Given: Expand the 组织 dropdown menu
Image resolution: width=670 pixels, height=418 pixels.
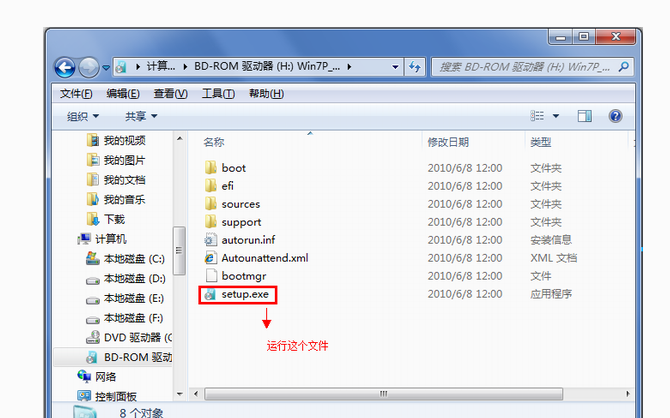Looking at the screenshot, I should point(83,116).
